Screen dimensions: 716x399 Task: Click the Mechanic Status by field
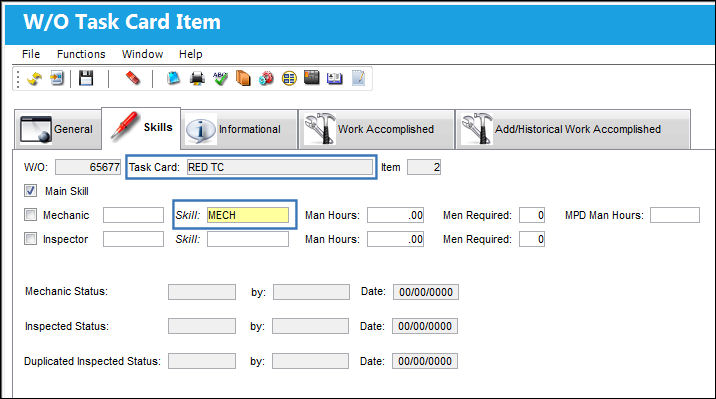click(311, 292)
